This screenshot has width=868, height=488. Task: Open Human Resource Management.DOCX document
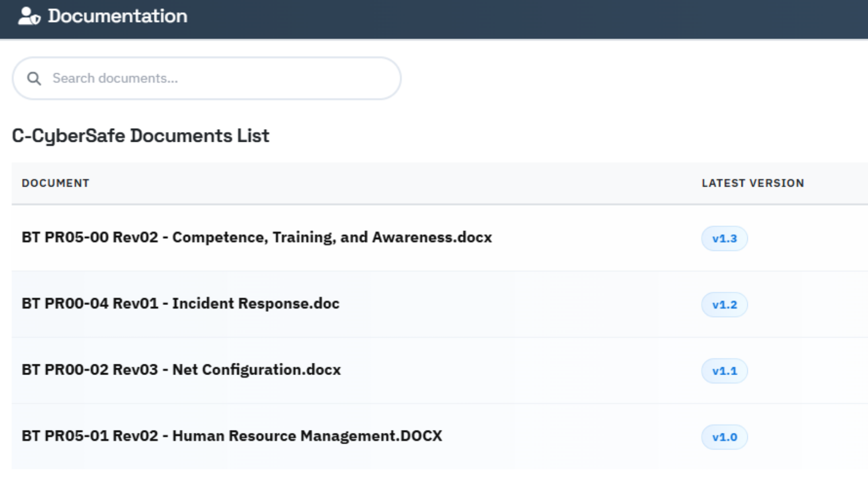coord(232,436)
